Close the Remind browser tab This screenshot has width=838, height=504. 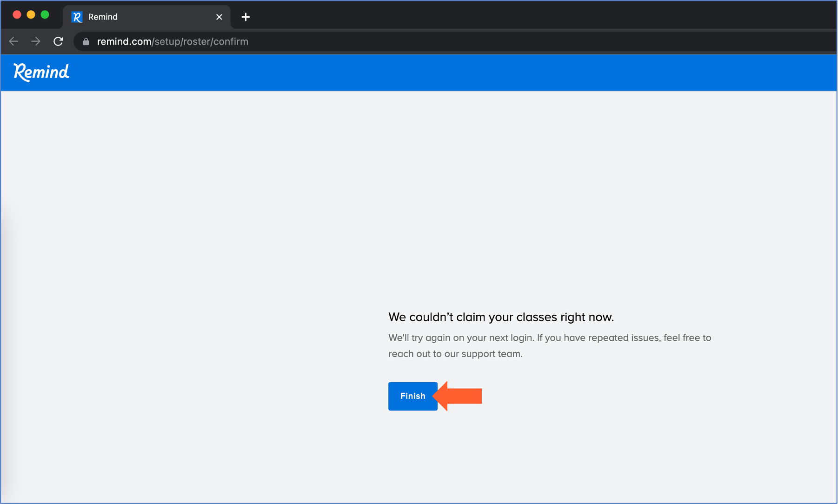[x=219, y=17]
